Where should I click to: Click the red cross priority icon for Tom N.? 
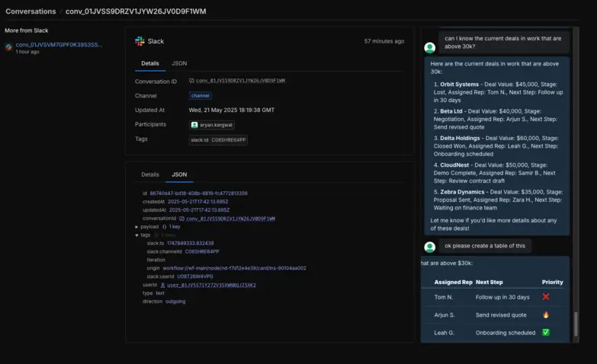546,297
